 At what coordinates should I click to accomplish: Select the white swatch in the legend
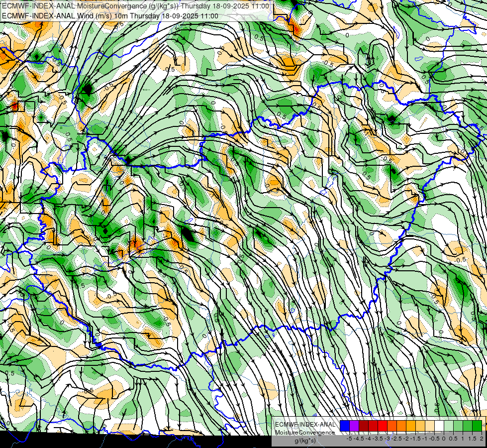click(439, 426)
